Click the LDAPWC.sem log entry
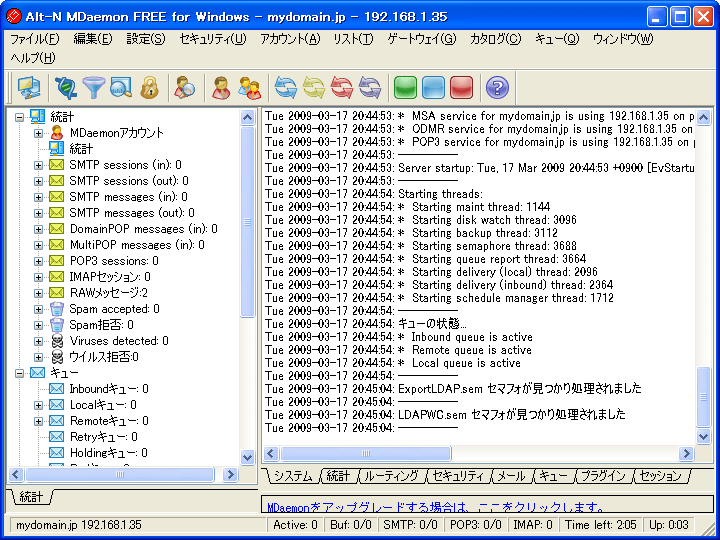 [x=445, y=415]
